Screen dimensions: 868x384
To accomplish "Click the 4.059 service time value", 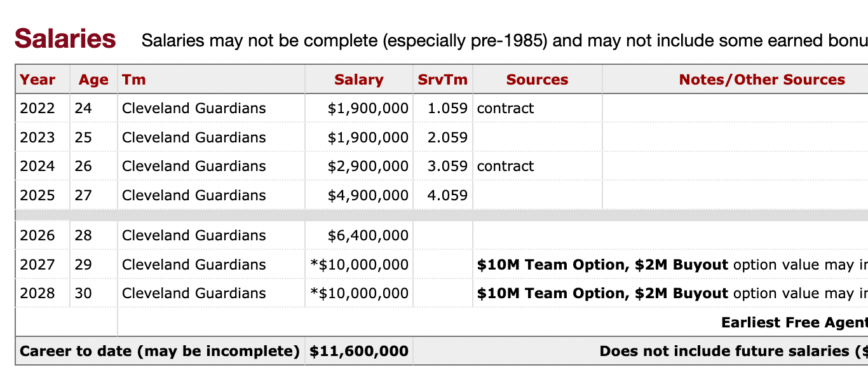I will coord(447,195).
